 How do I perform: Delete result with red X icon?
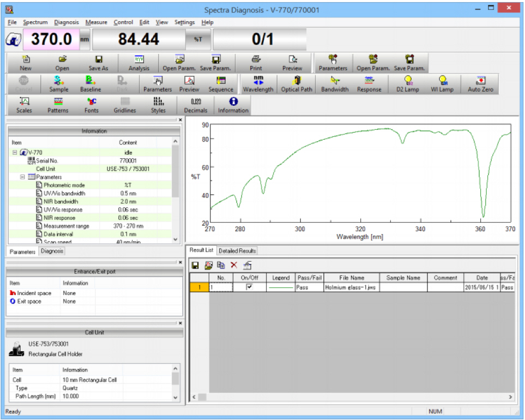(234, 265)
